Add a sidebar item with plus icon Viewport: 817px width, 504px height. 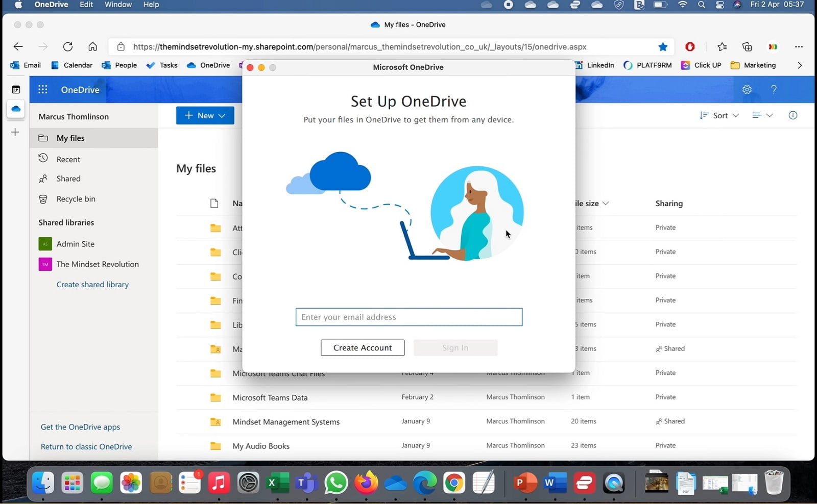click(15, 132)
